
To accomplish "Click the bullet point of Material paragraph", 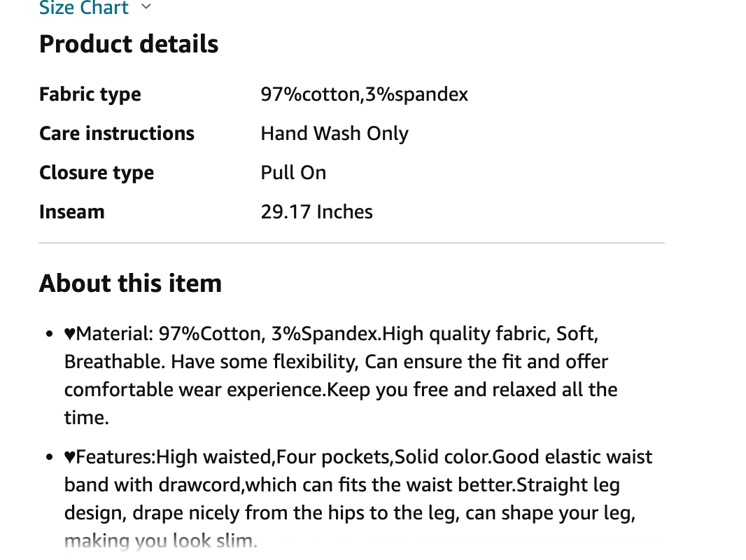I will 49,335.
